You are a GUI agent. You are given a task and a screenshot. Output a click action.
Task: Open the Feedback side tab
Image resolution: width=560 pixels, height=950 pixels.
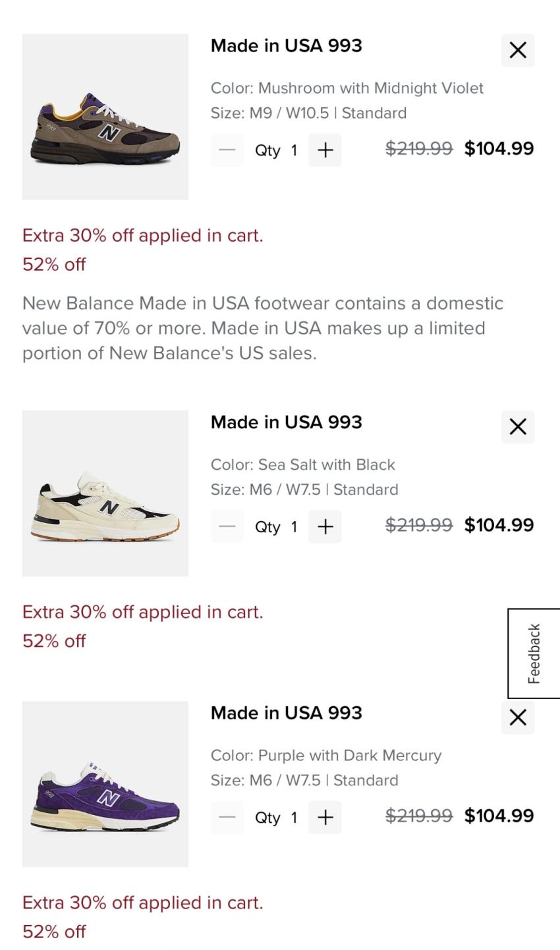pyautogui.click(x=534, y=653)
